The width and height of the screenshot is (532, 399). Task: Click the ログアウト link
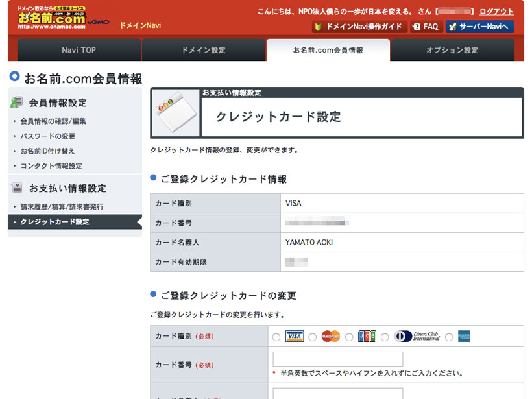pyautogui.click(x=496, y=12)
